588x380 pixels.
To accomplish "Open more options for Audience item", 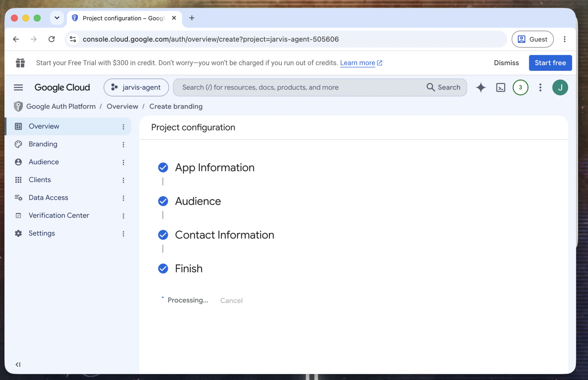I will [x=123, y=162].
